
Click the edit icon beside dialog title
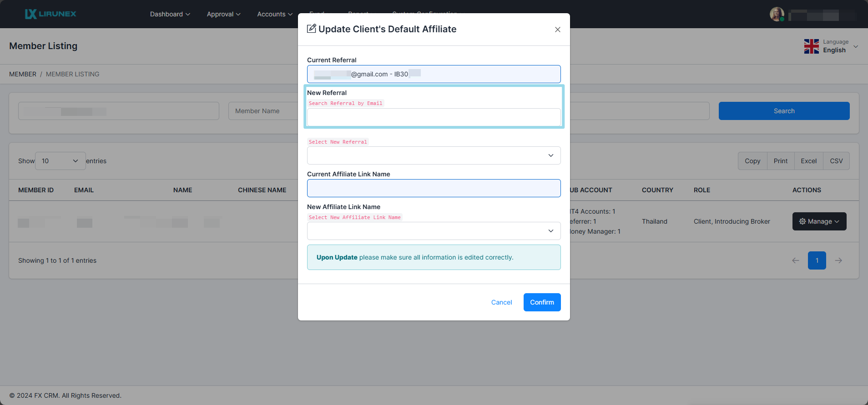pyautogui.click(x=312, y=29)
